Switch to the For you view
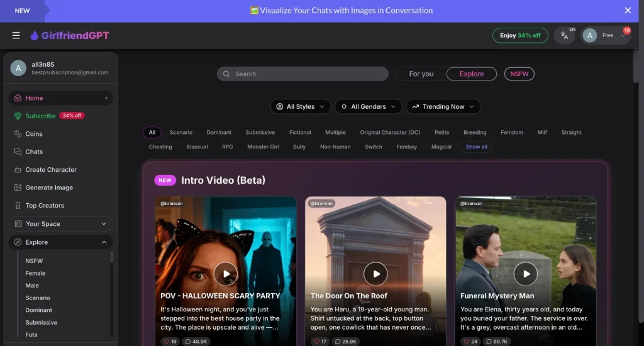Image resolution: width=644 pixels, height=346 pixels. pyautogui.click(x=421, y=74)
